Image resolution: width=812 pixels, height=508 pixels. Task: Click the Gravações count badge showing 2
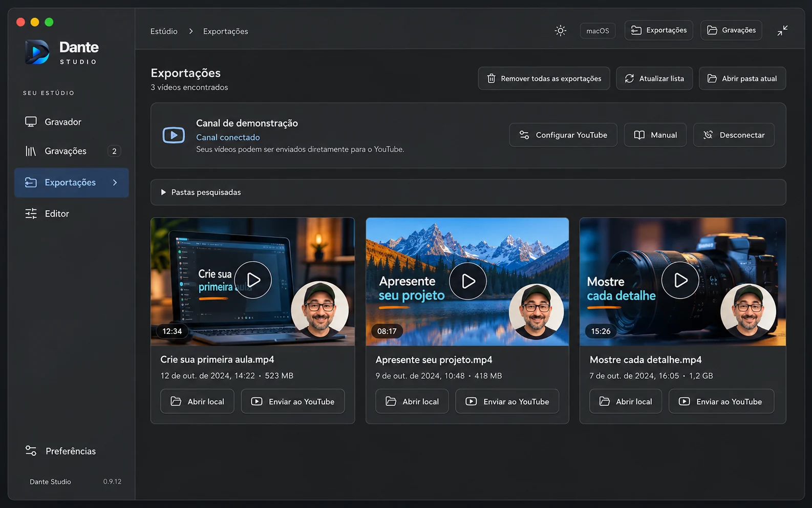coord(114,151)
